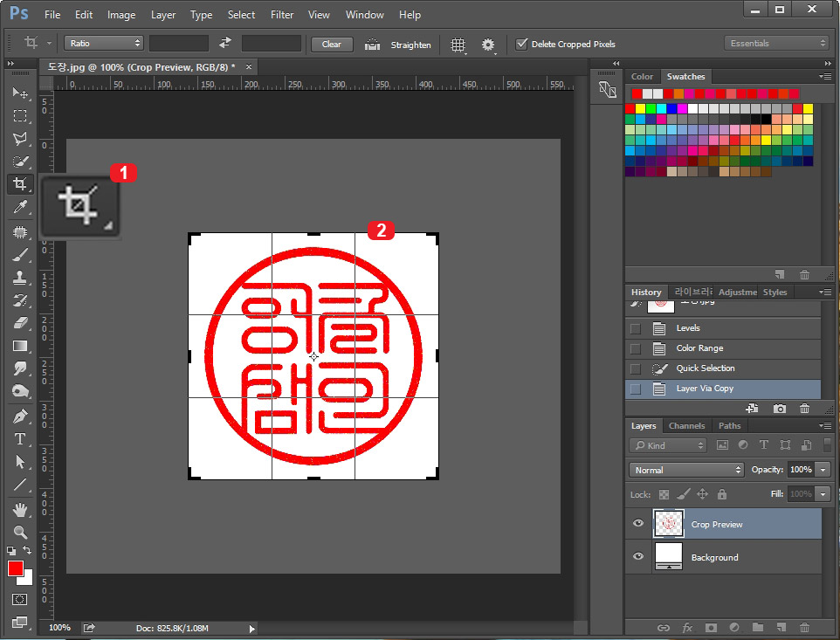This screenshot has width=840, height=640.
Task: Select the Crop tool in toolbox
Action: 20,183
